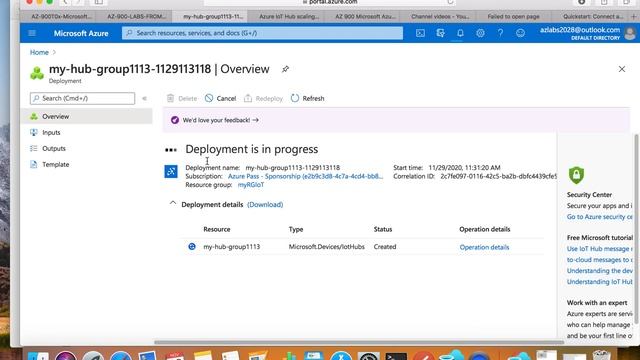Screen dimensions: 640x360
Task: Switch to the Channel videos - You... tab
Action: pyautogui.click(x=440, y=17)
